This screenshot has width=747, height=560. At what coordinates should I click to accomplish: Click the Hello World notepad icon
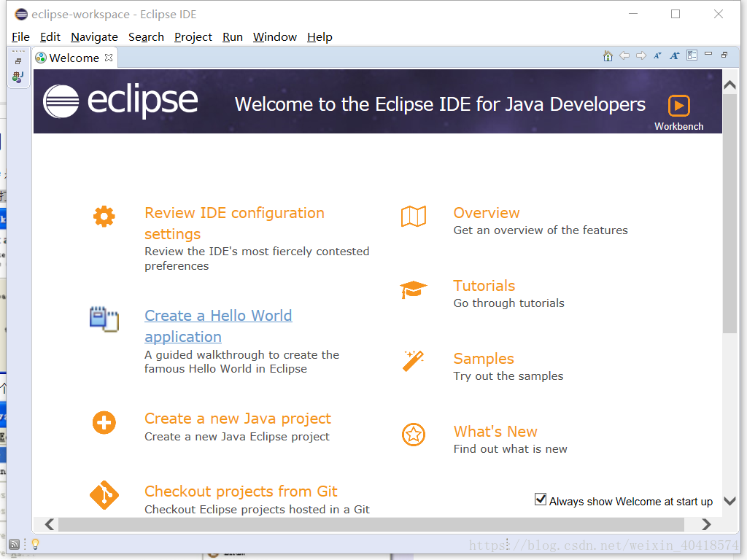click(104, 319)
